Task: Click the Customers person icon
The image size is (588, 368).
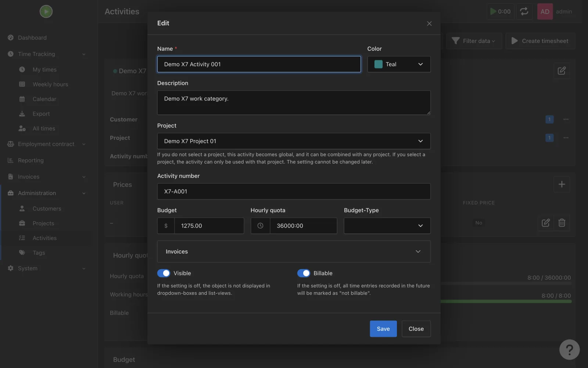Action: [x=22, y=209]
